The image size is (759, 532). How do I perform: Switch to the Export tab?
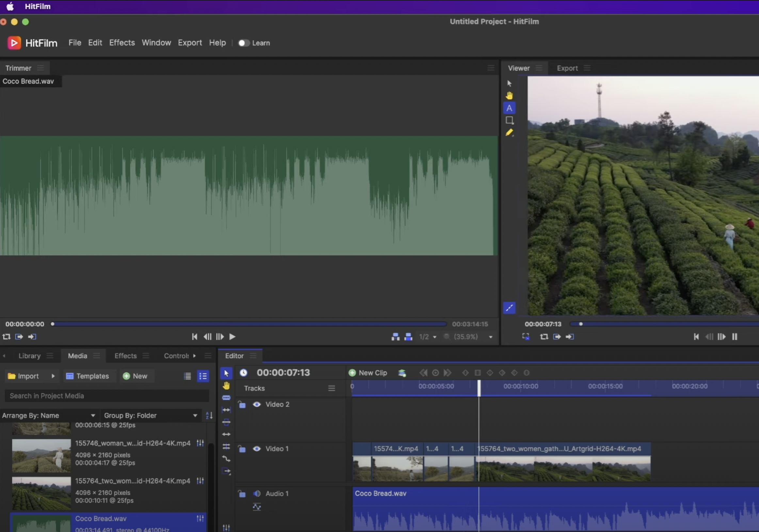point(567,68)
